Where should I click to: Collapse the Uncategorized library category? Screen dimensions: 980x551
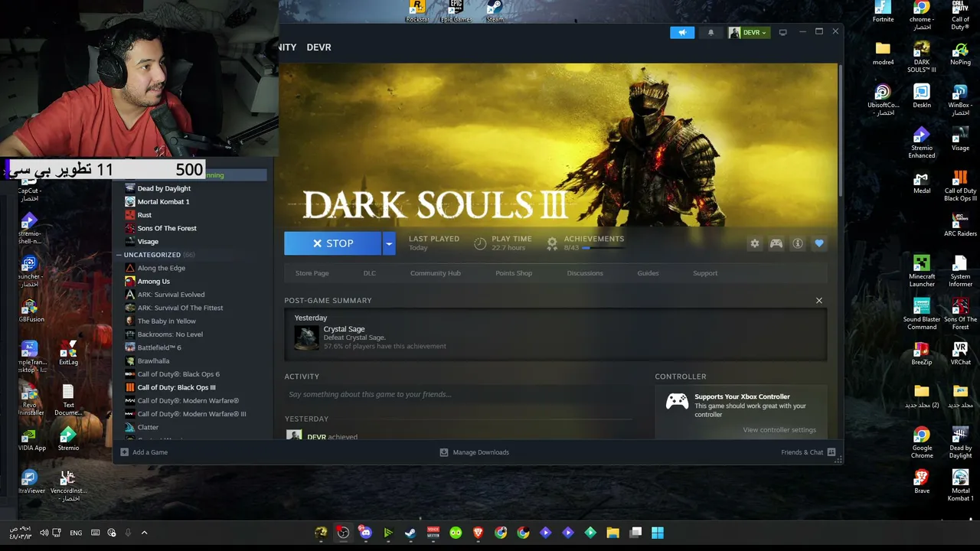(x=119, y=255)
